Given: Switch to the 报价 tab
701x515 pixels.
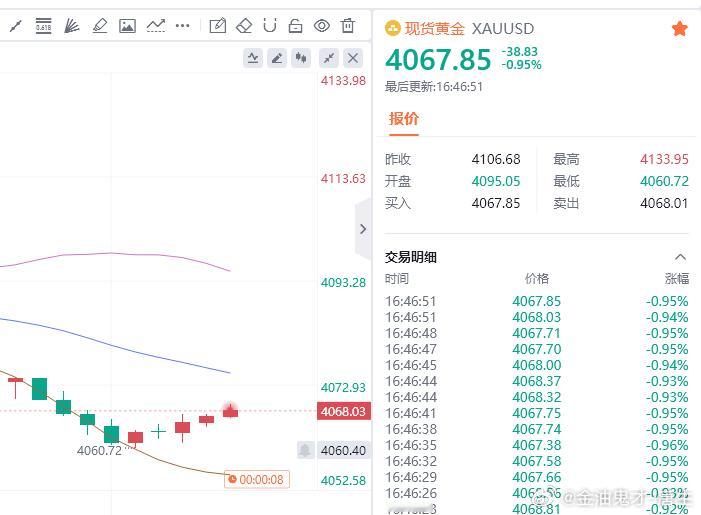Looking at the screenshot, I should (404, 119).
